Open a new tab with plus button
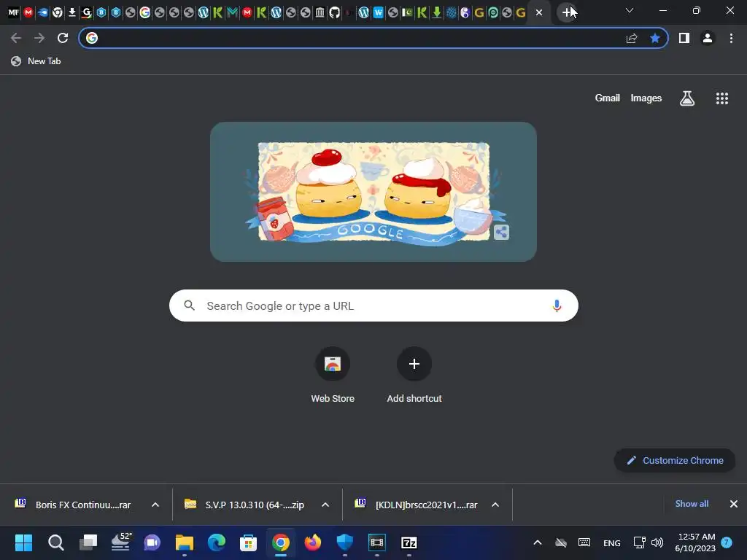This screenshot has height=560, width=747. [x=566, y=12]
